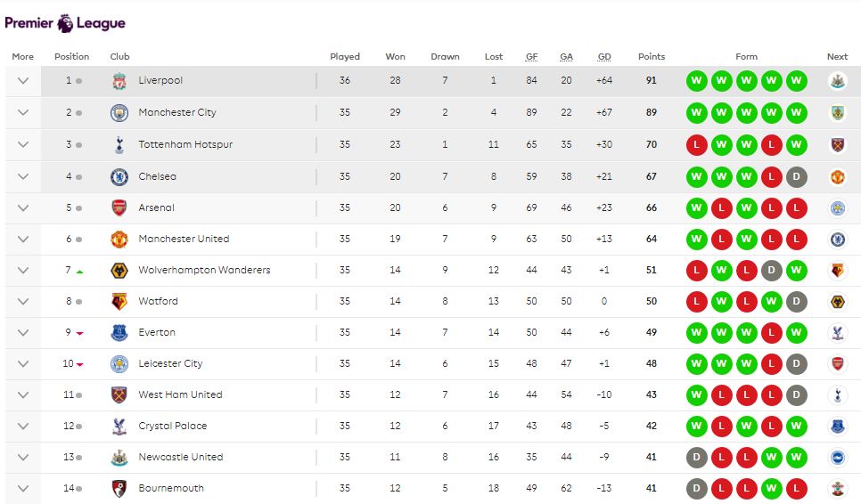The width and height of the screenshot is (861, 504).
Task: Click Tottenham Hotspur crest beside club name
Action: [x=119, y=145]
